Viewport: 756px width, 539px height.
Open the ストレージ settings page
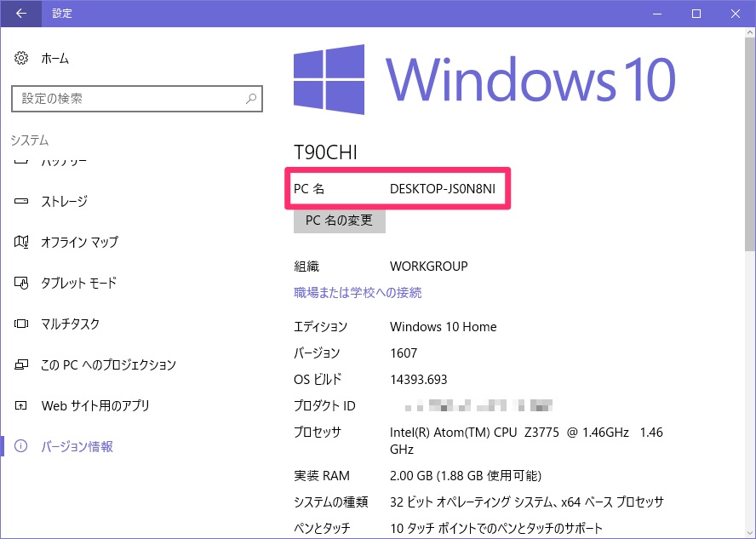tap(64, 201)
